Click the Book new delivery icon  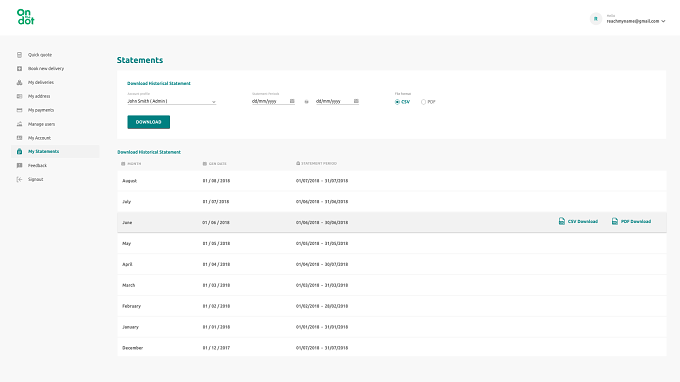pyautogui.click(x=19, y=69)
